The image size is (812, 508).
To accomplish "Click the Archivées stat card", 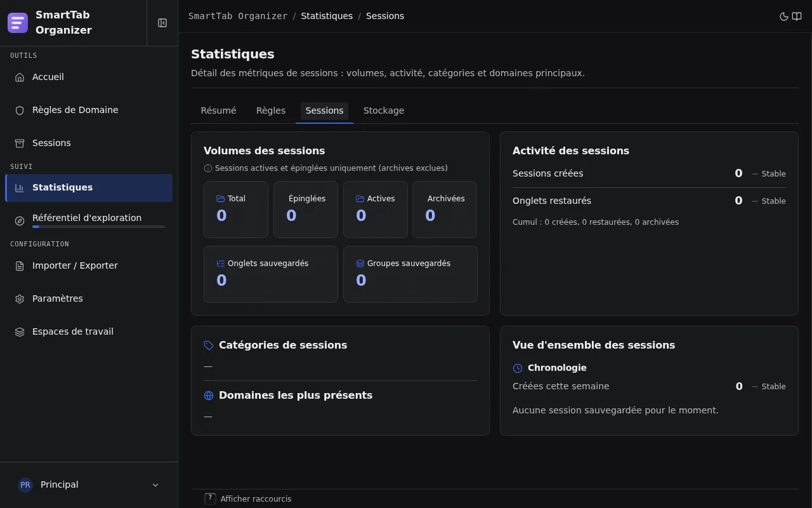I will [x=445, y=210].
